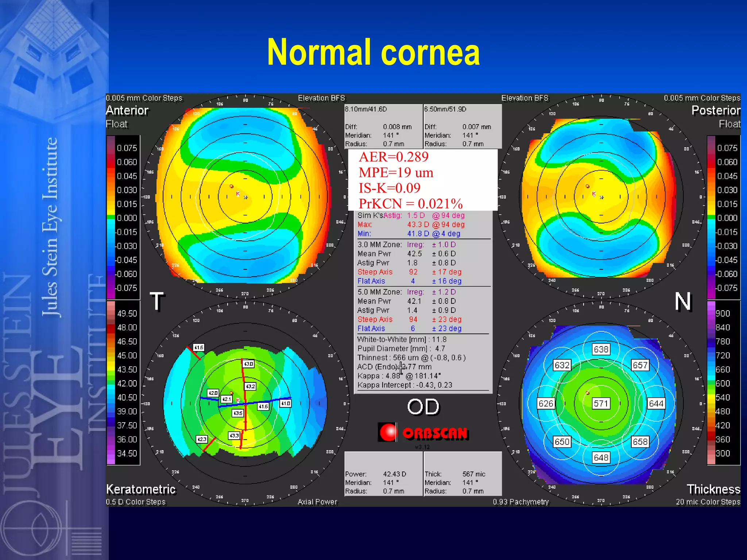
Task: Click the 49.50 keratometric scale swatch
Action: 111,314
